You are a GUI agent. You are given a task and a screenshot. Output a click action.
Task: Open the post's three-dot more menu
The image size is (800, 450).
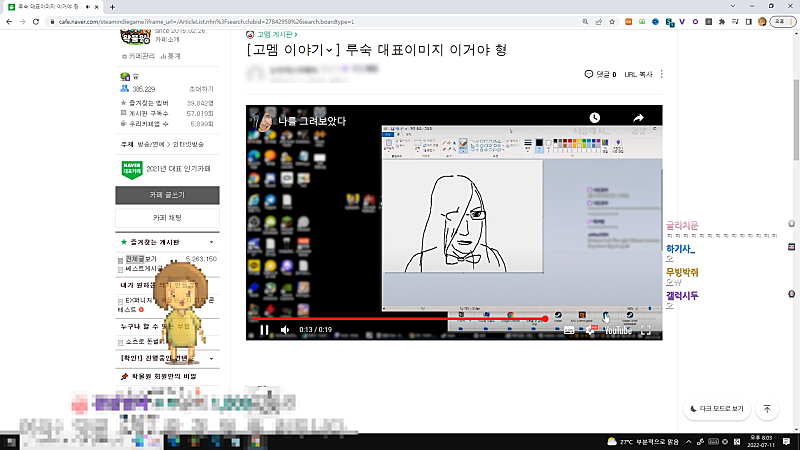[x=661, y=74]
